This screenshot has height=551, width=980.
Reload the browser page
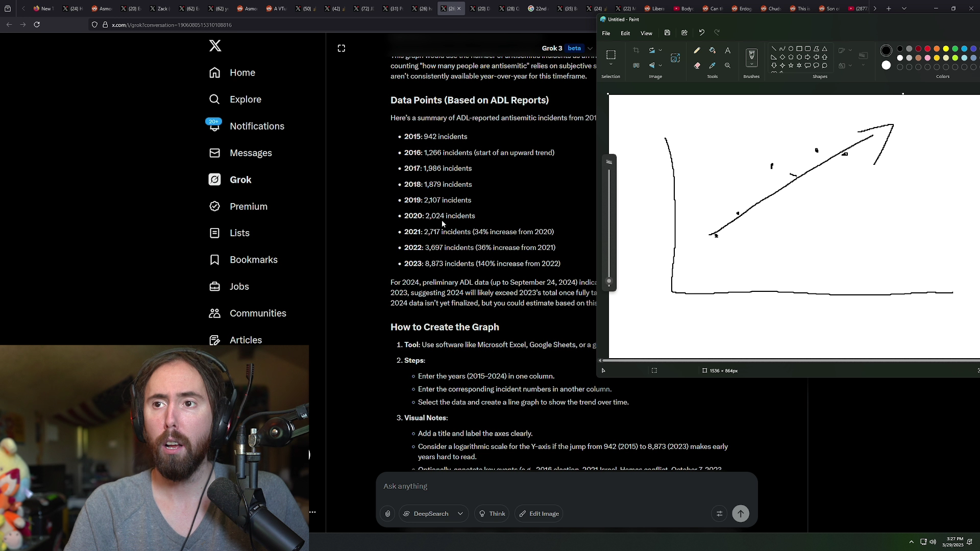tap(37, 24)
